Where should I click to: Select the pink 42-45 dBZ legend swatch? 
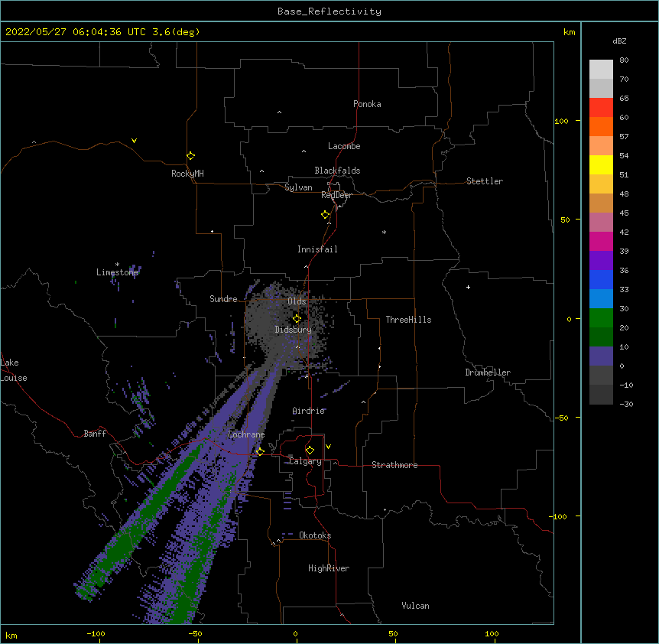click(x=601, y=223)
